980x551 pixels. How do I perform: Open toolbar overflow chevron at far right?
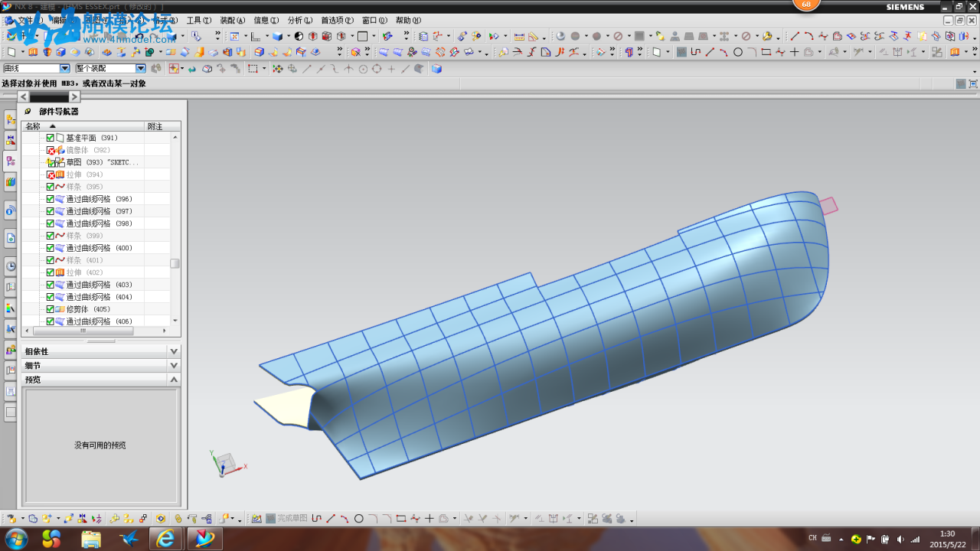(x=975, y=52)
